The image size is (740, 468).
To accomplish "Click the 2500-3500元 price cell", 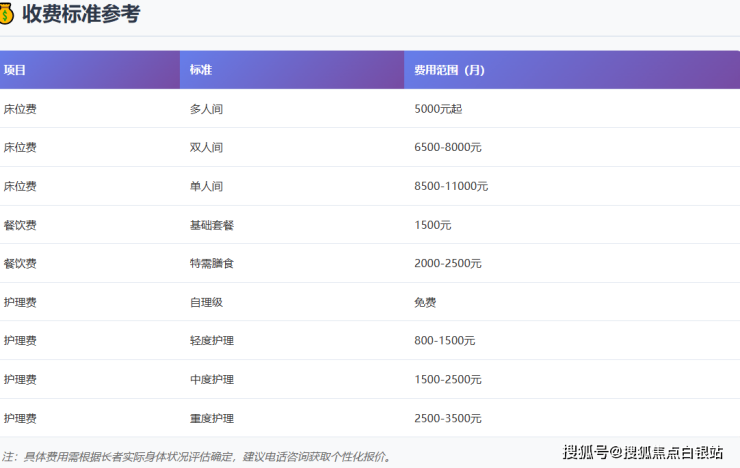I will (x=448, y=418).
